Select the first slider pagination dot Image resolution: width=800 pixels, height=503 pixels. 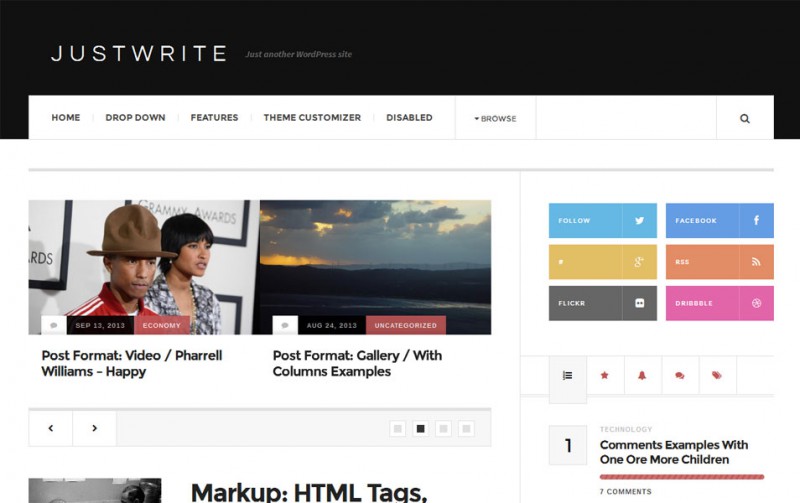click(x=398, y=428)
